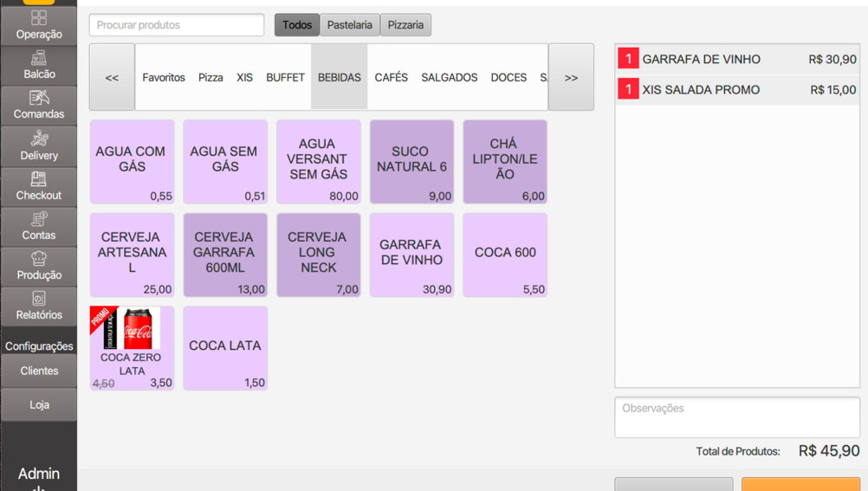Switch to the CAFÉS category tab
This screenshot has width=868, height=491.
click(x=391, y=77)
